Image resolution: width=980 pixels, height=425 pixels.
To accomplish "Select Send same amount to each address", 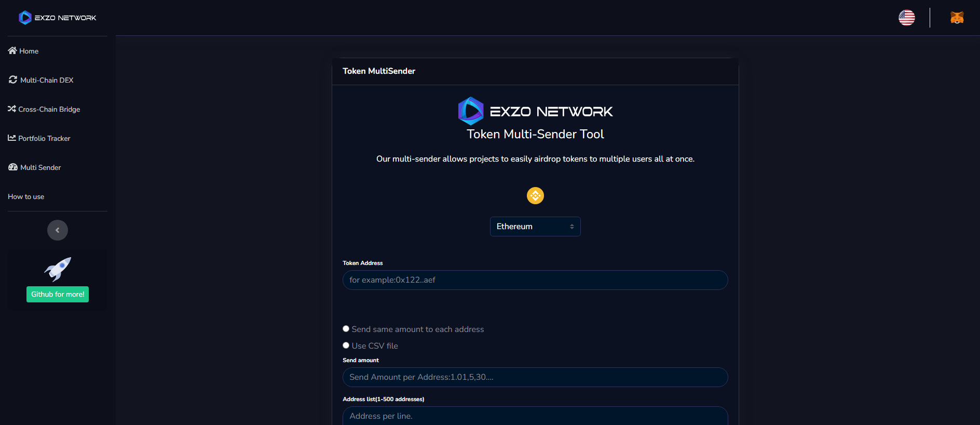I will (346, 329).
